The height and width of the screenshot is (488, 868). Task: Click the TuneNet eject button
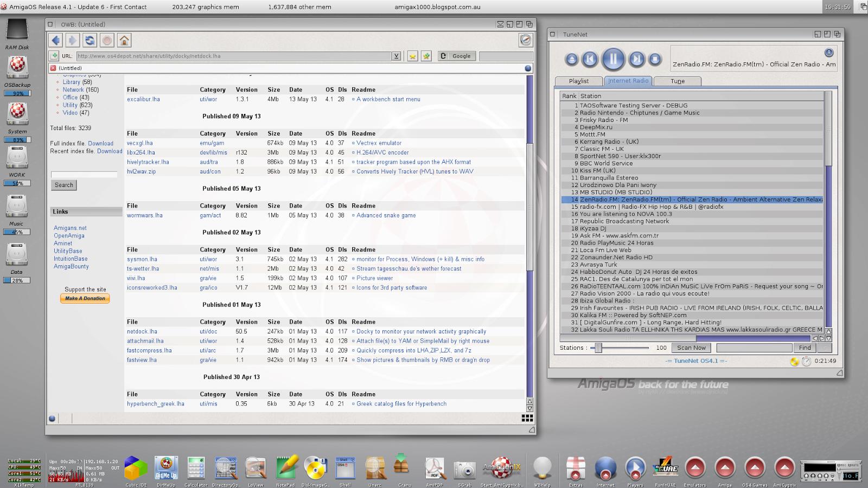click(571, 59)
